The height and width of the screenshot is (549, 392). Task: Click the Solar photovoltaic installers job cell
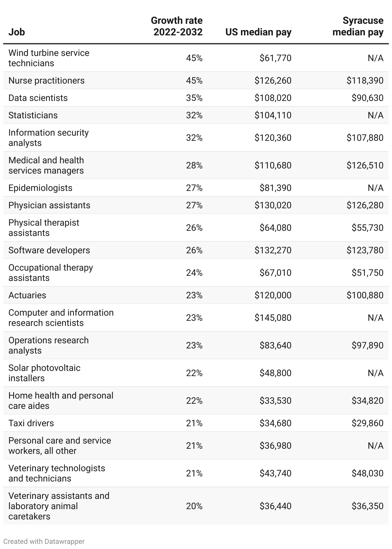44,373
